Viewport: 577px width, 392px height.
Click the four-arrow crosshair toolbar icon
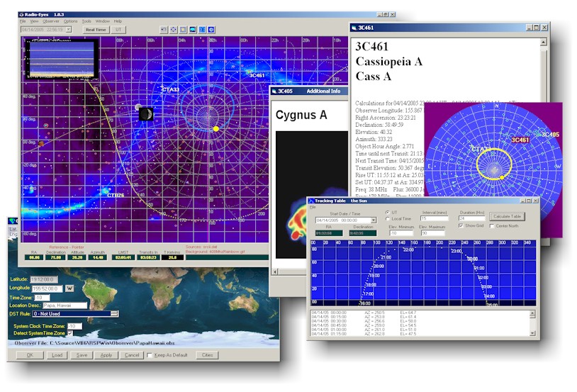click(x=174, y=30)
